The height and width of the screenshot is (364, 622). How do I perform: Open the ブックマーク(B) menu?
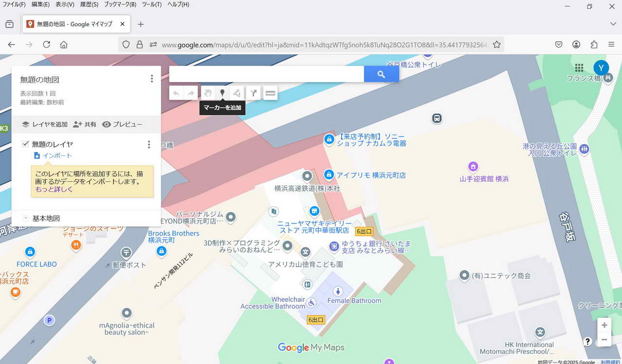coord(120,4)
